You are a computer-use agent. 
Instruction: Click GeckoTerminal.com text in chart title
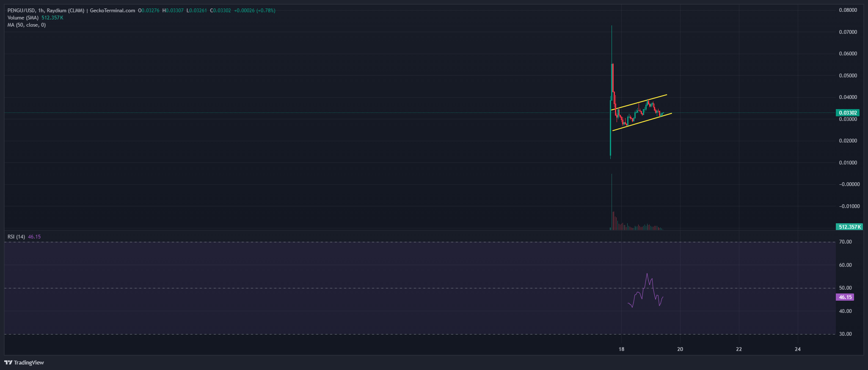pos(113,10)
